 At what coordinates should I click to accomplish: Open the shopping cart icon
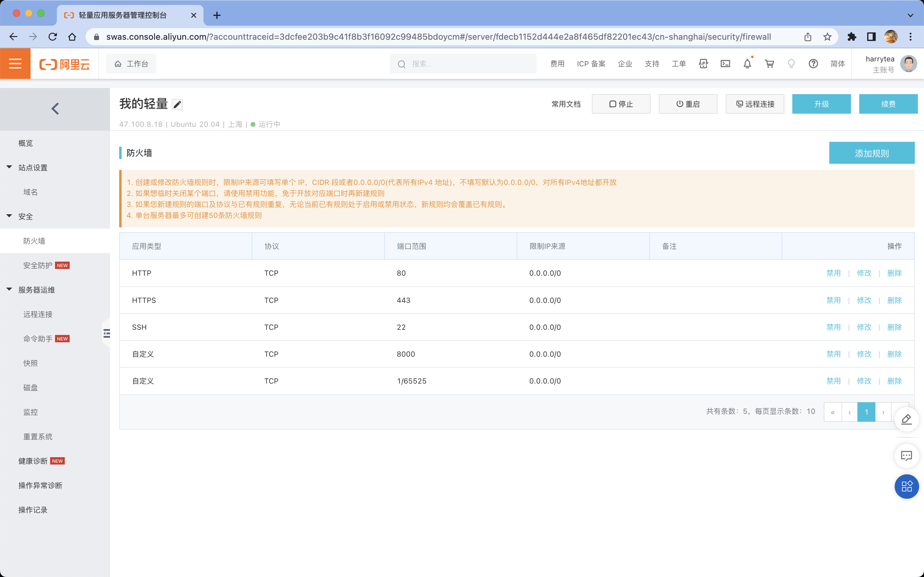(769, 64)
